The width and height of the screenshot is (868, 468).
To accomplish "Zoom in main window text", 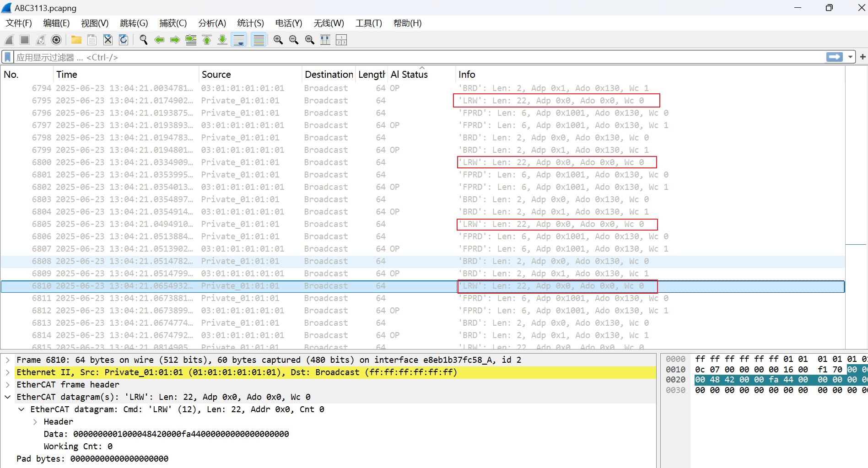I will (x=278, y=40).
